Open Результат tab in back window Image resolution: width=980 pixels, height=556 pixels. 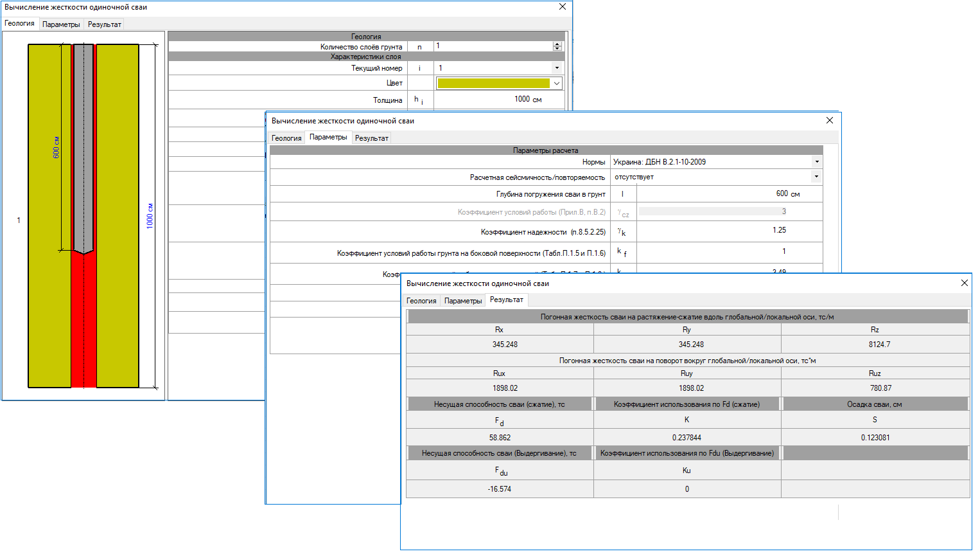click(105, 24)
